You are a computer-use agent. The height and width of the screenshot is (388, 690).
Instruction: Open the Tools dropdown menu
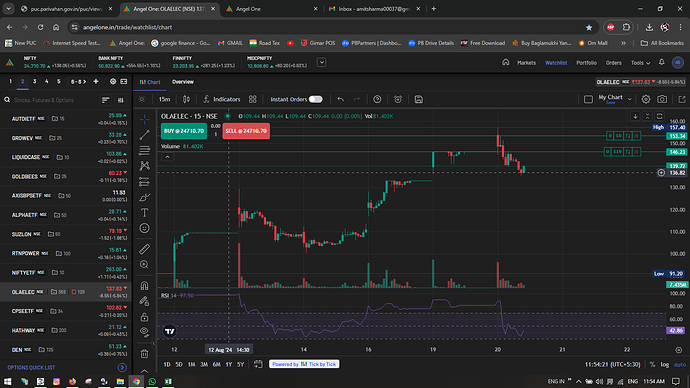click(x=640, y=63)
